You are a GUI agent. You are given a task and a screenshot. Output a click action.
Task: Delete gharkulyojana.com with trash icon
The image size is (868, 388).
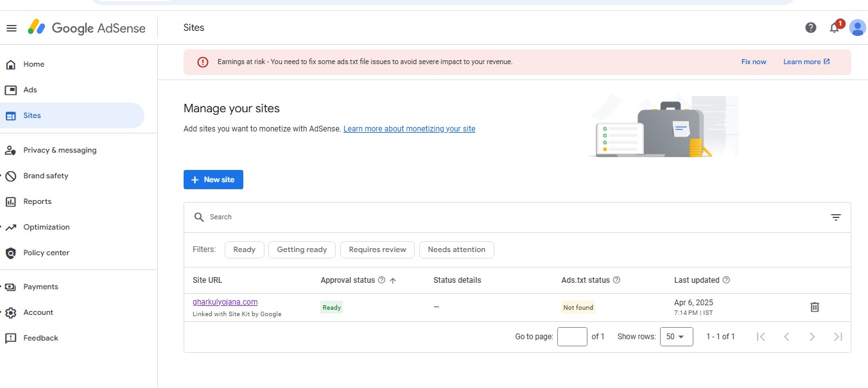pyautogui.click(x=815, y=307)
